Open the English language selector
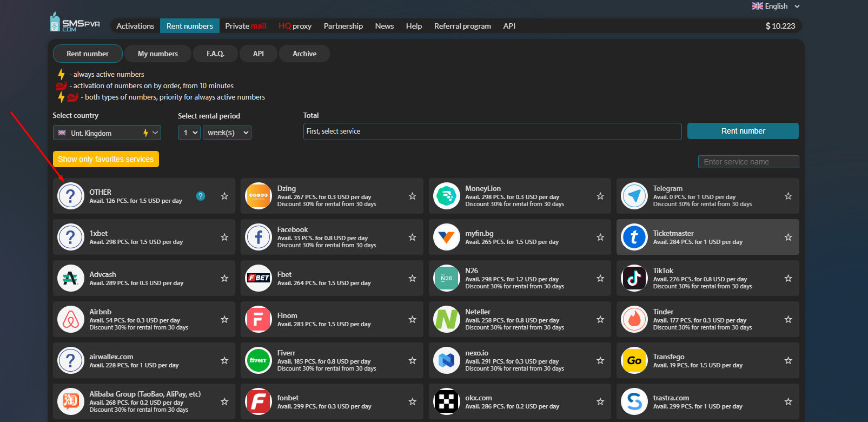The image size is (868, 422). tap(776, 6)
